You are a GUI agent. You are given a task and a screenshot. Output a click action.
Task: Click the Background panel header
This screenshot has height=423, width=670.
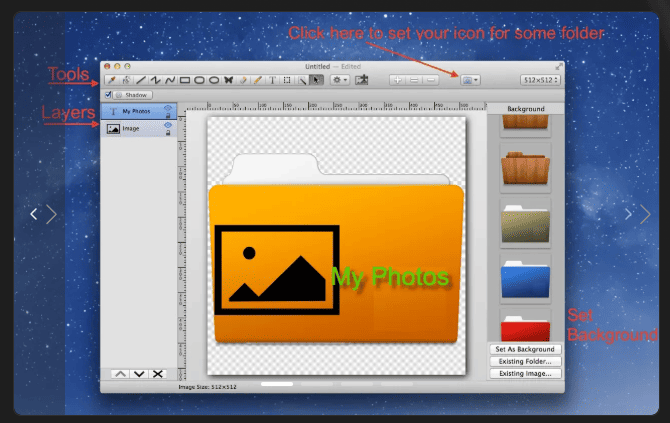[526, 109]
